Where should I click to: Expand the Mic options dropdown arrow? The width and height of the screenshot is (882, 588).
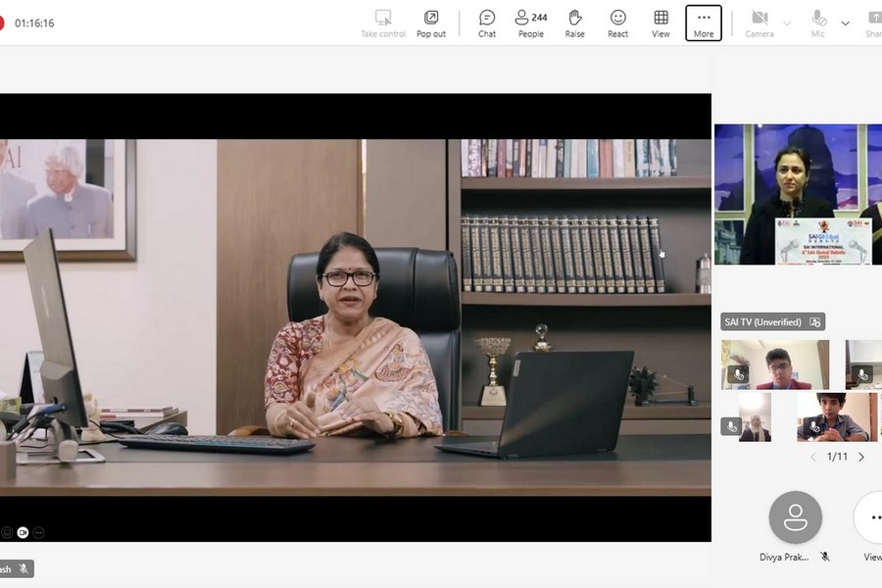[846, 23]
